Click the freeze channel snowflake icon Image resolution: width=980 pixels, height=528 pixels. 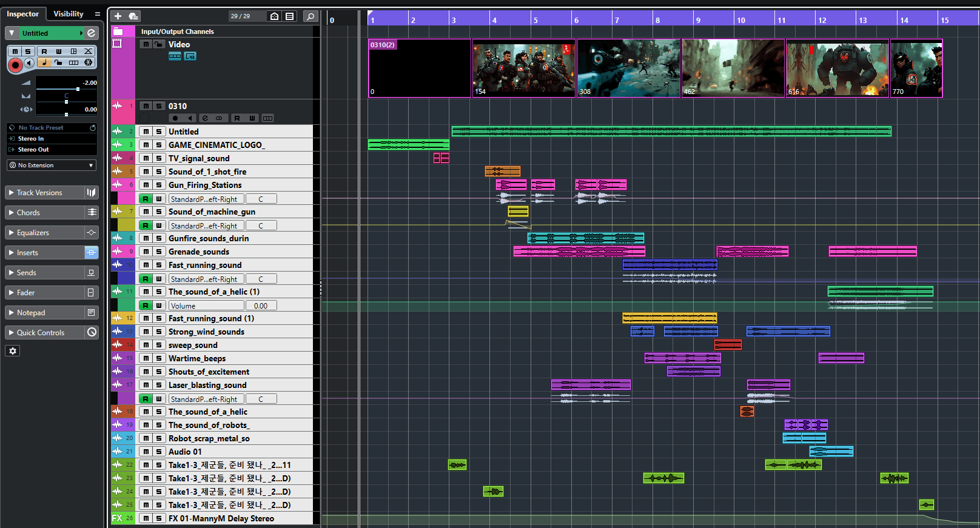(88, 62)
